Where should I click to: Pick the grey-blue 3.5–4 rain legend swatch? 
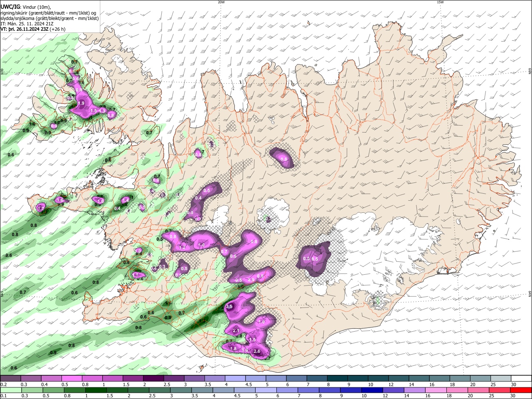point(202,390)
